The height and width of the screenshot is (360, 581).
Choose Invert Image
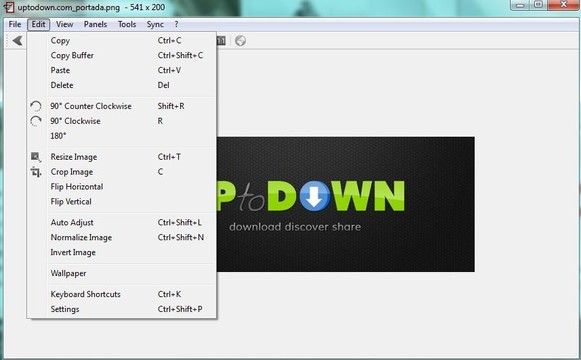[x=122, y=253]
